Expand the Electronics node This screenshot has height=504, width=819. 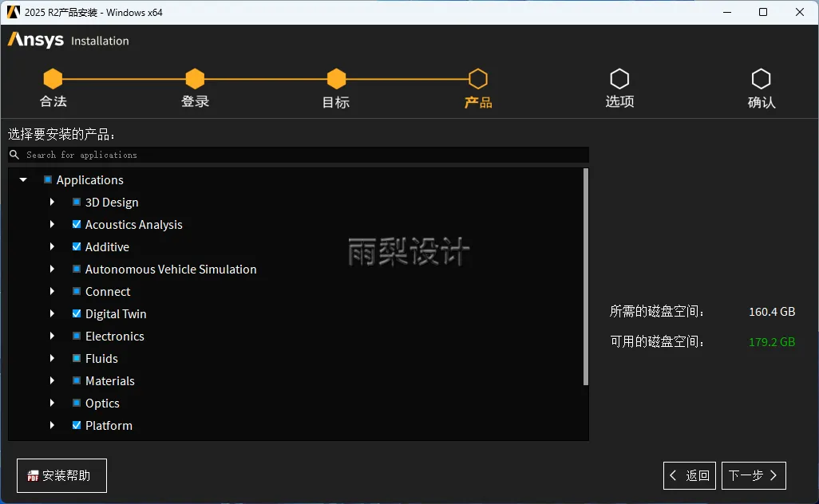pos(52,336)
